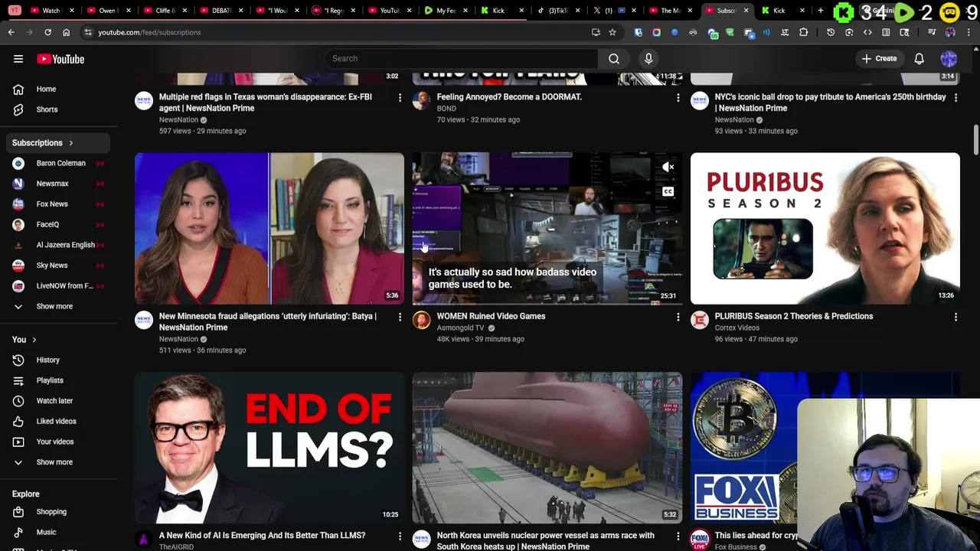Open Playlists in sidebar

pos(60,380)
